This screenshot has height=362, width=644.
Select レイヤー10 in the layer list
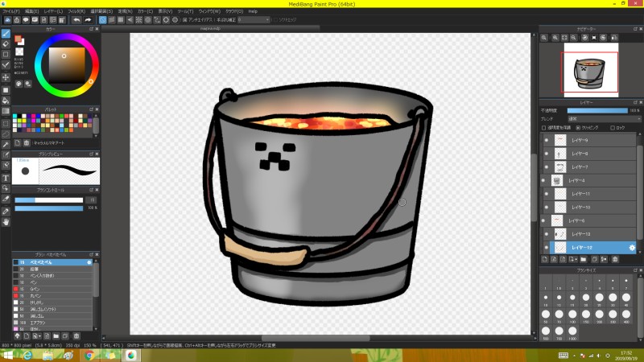[593, 208]
